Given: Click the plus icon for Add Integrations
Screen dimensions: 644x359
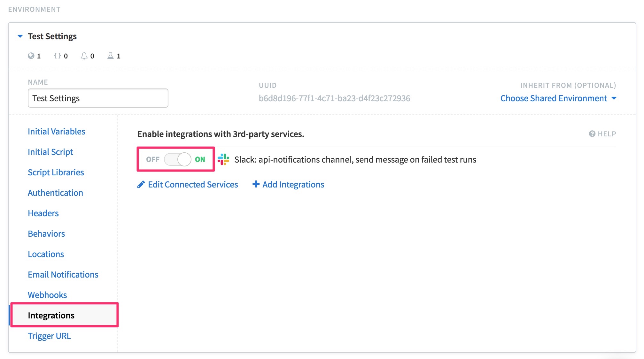Looking at the screenshot, I should [256, 184].
